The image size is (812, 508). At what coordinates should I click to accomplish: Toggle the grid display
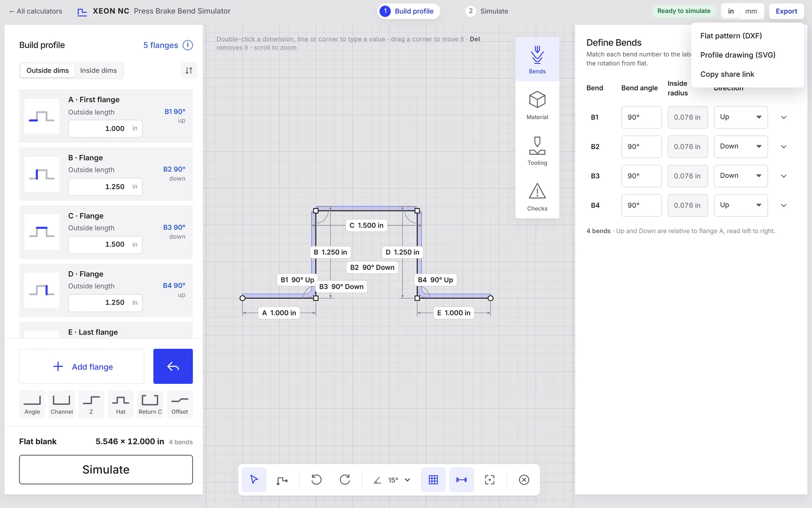point(433,480)
